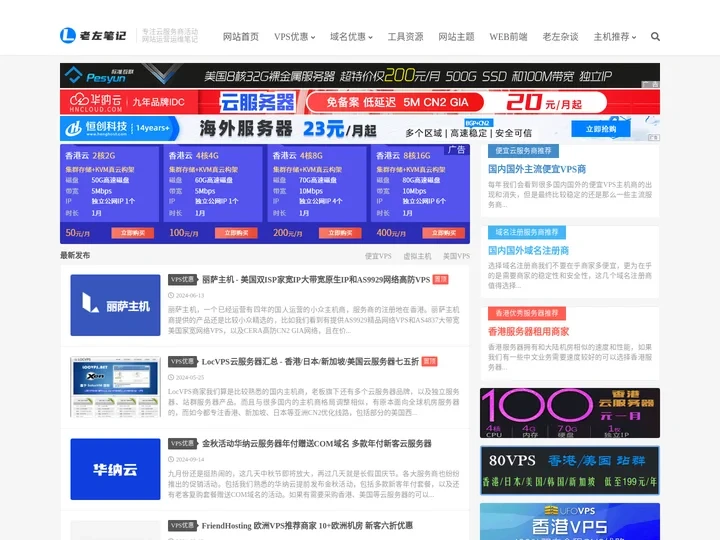Click 立即购买 for 香港云 4核4G plan
This screenshot has height=540, width=720.
tap(236, 233)
